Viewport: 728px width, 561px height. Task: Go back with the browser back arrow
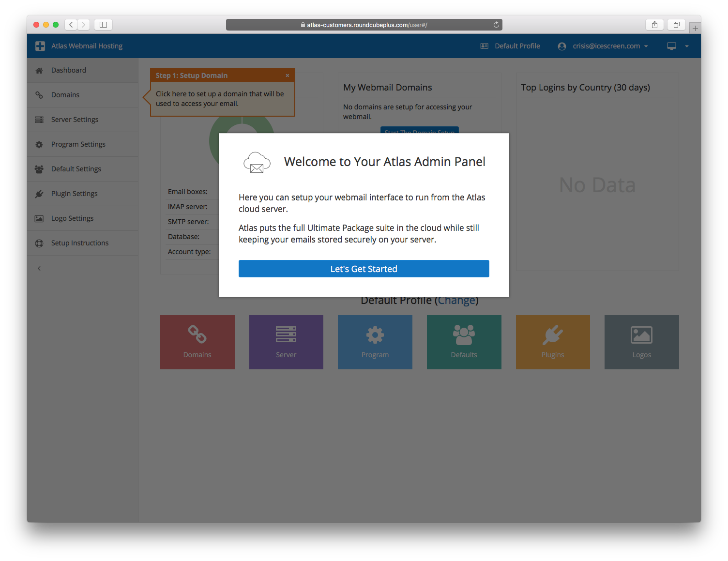tap(71, 25)
